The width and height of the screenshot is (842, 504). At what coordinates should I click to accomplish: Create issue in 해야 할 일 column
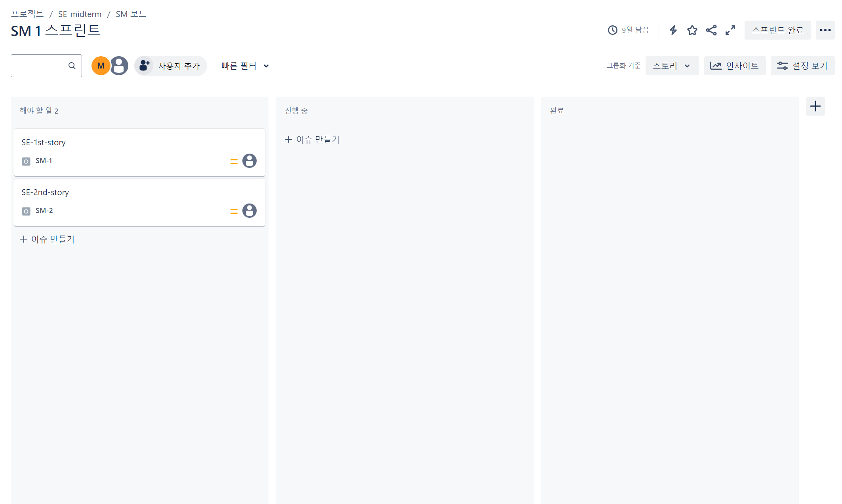point(47,239)
